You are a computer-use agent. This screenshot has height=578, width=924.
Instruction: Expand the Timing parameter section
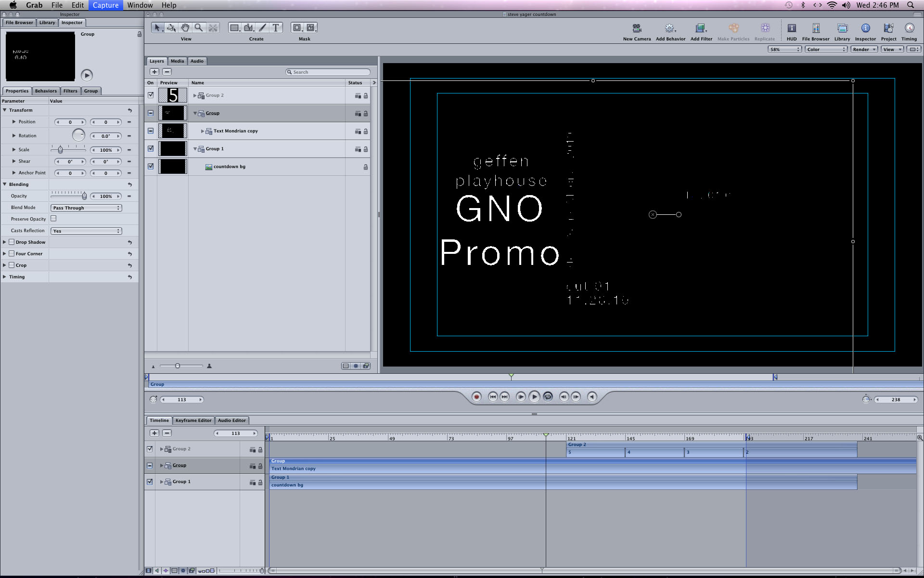5,277
